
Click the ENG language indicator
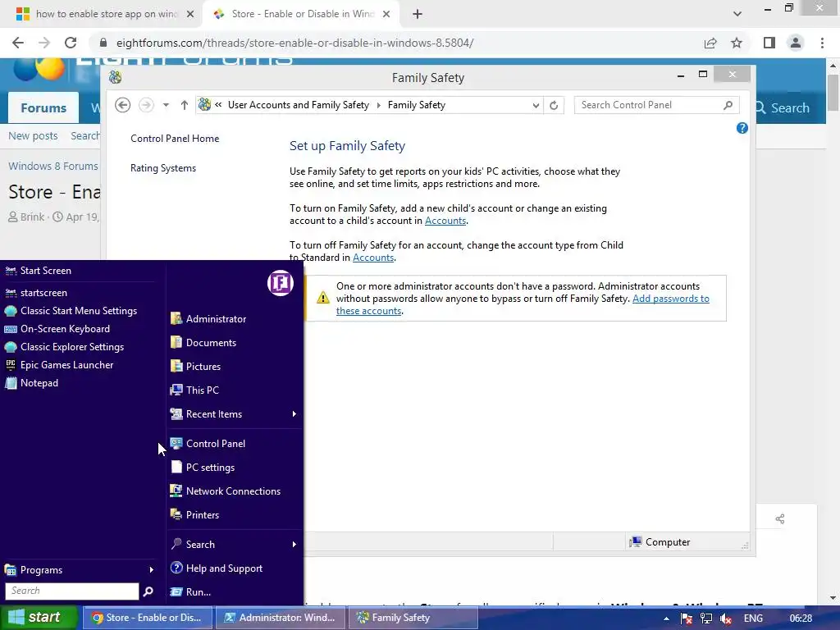coord(753,619)
